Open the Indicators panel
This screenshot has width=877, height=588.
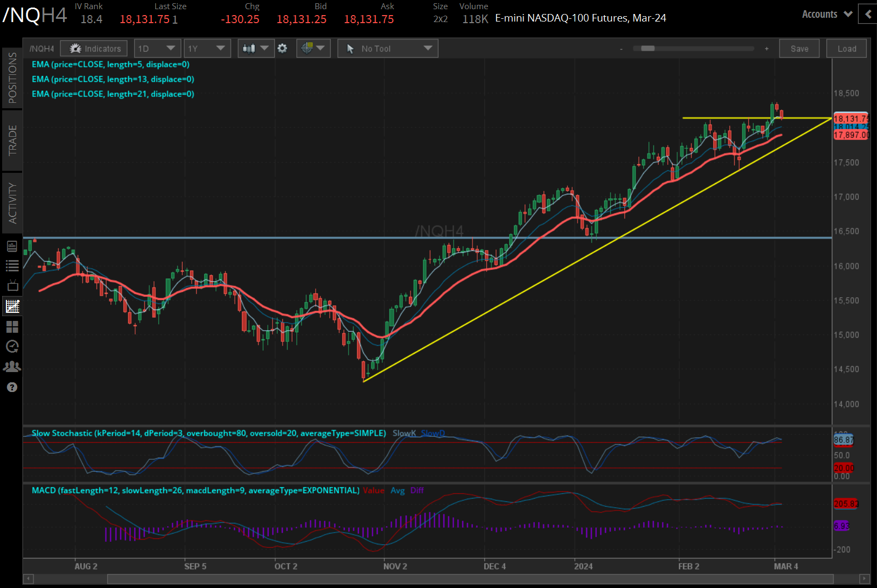pos(94,48)
